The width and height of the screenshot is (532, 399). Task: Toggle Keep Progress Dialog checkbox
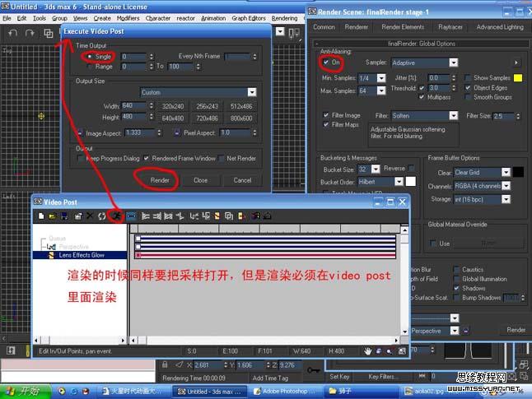click(x=81, y=158)
